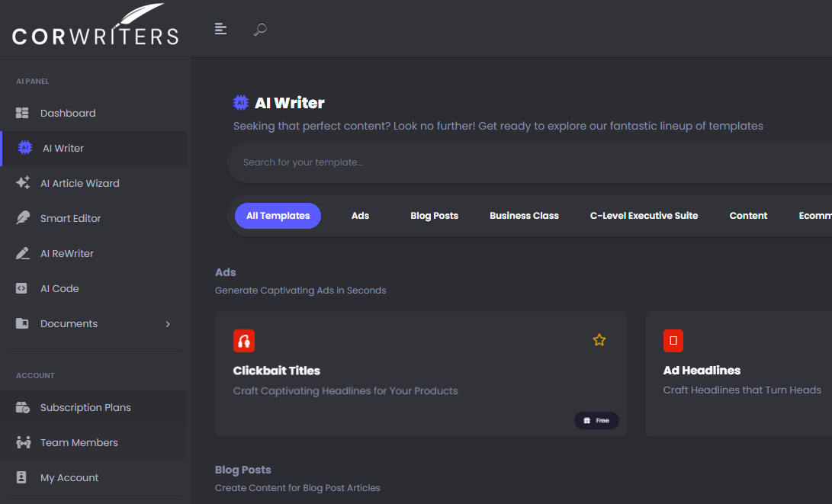Open the Ad Headlines template title
832x504 pixels.
click(x=702, y=371)
